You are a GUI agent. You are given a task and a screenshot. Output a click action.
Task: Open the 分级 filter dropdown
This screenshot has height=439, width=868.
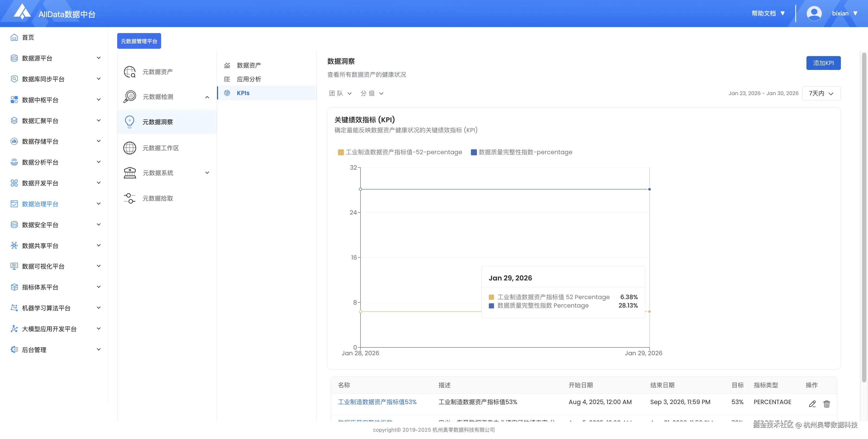click(372, 93)
